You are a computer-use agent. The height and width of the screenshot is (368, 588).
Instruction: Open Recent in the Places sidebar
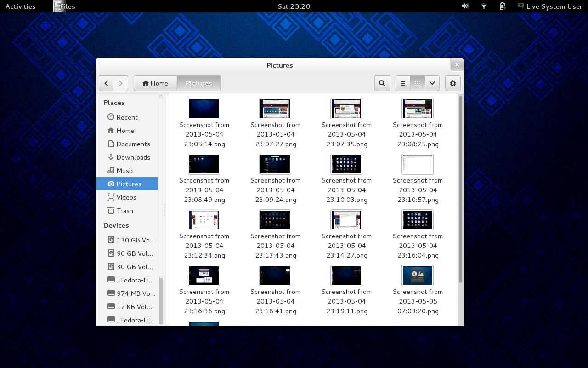(127, 117)
